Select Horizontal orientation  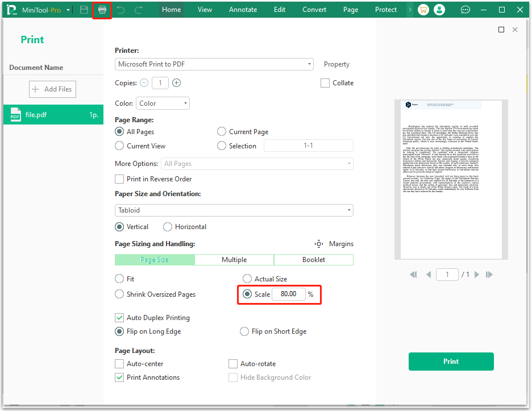(x=168, y=227)
